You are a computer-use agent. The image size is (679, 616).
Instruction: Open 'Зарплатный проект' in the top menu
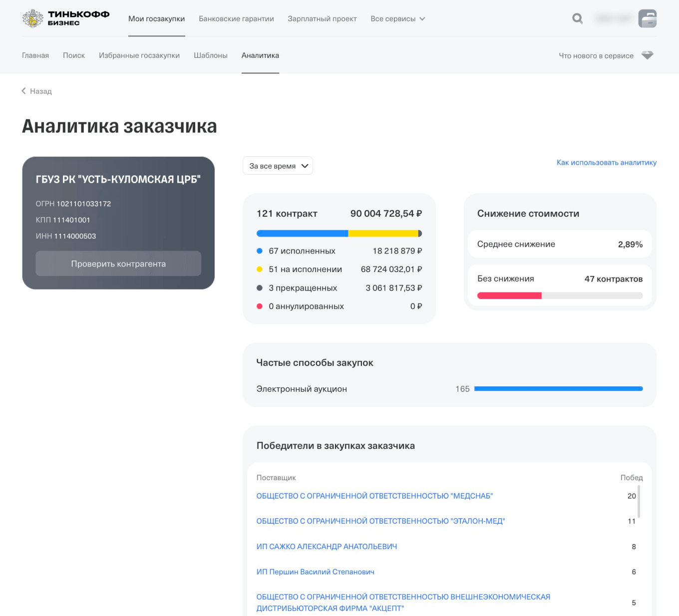pos(322,18)
